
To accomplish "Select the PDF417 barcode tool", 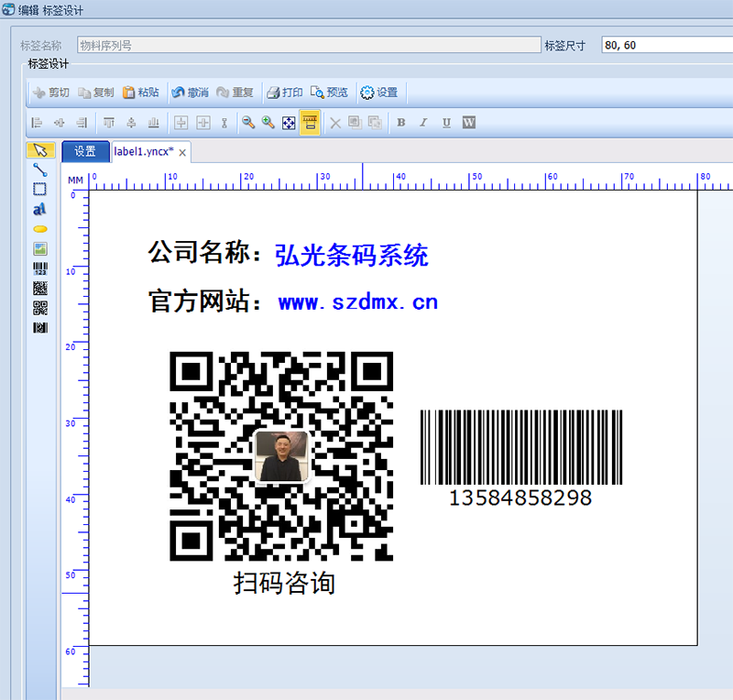I will pos(40,328).
